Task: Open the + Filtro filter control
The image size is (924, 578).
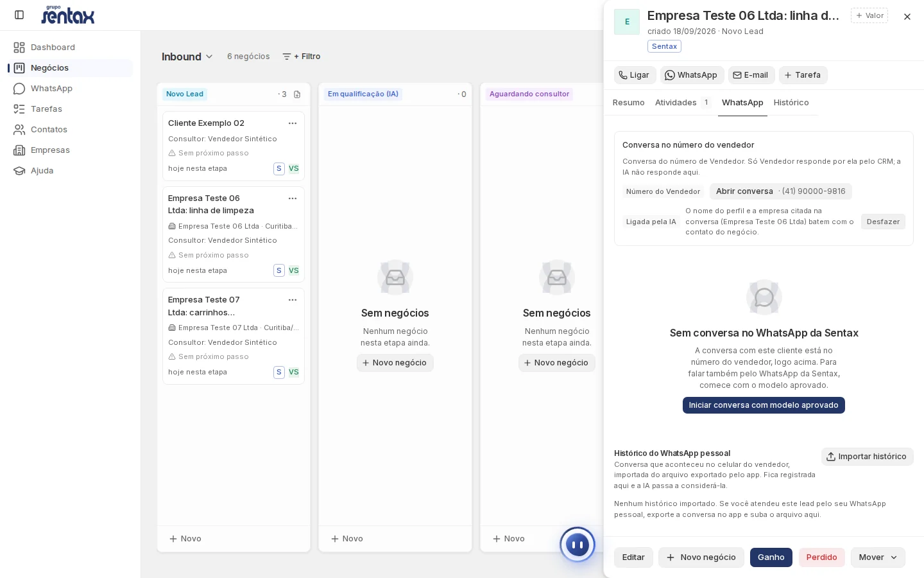Action: pos(302,57)
